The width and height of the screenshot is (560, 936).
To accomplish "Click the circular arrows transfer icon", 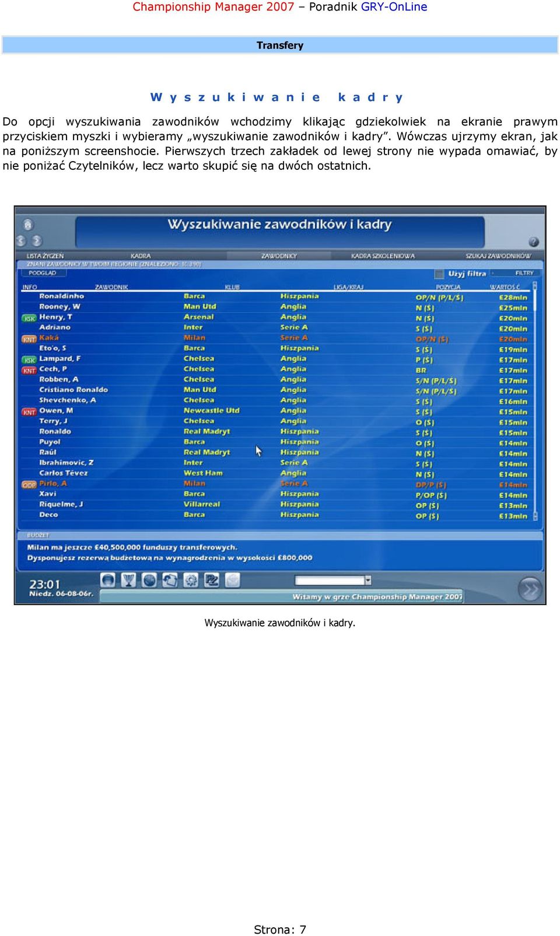I will pos(170,580).
